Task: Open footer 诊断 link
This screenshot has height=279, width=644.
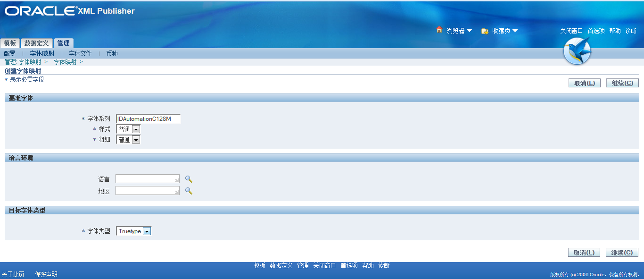Action: click(x=384, y=266)
